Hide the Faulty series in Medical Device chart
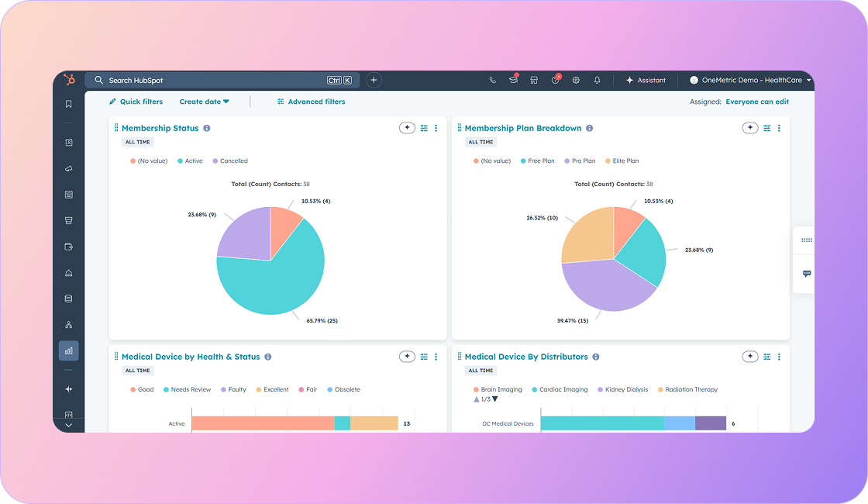 [x=233, y=389]
